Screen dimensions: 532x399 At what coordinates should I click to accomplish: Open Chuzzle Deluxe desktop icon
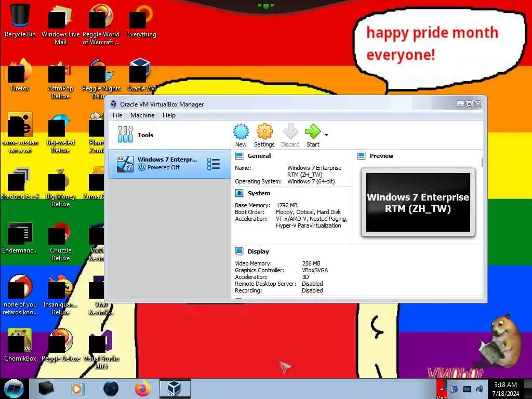60,241
